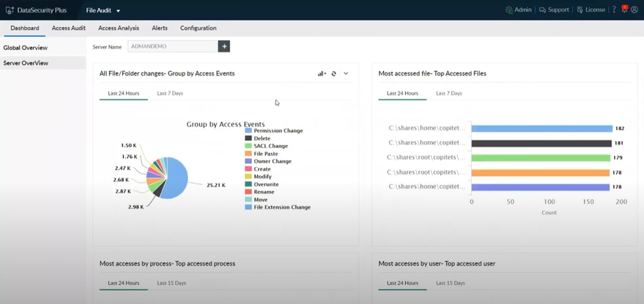Toggle Permission Change legend item
The image size is (644, 304).
[277, 131]
